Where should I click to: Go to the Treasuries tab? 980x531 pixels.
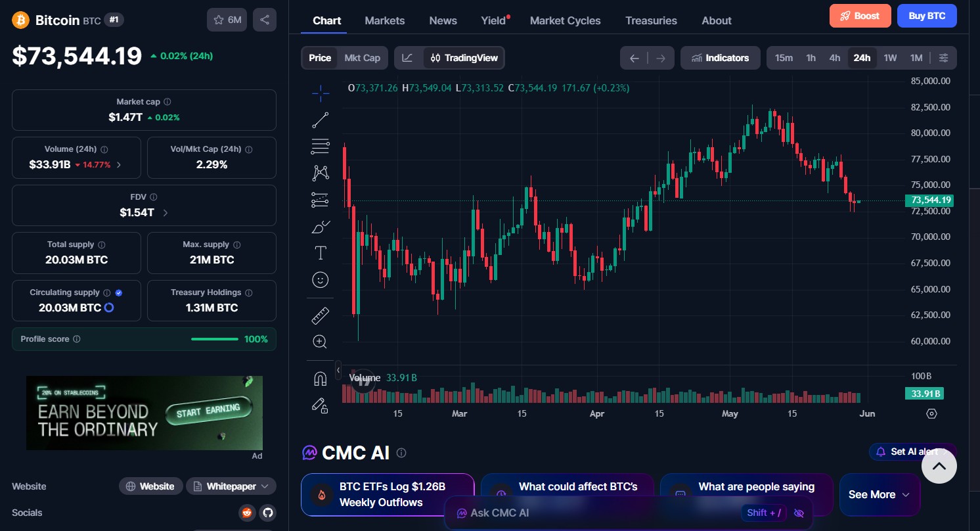point(651,20)
